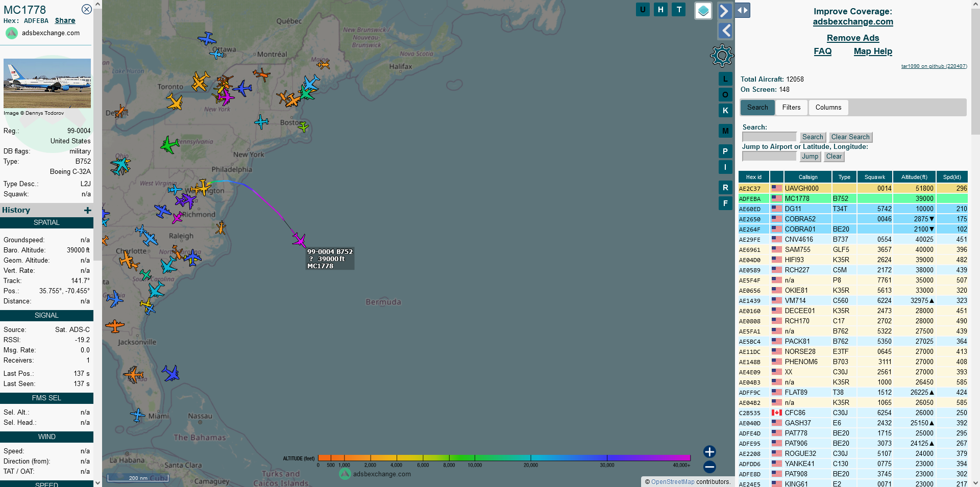Image resolution: width=980 pixels, height=487 pixels.
Task: Open the FAQ link
Action: [822, 52]
